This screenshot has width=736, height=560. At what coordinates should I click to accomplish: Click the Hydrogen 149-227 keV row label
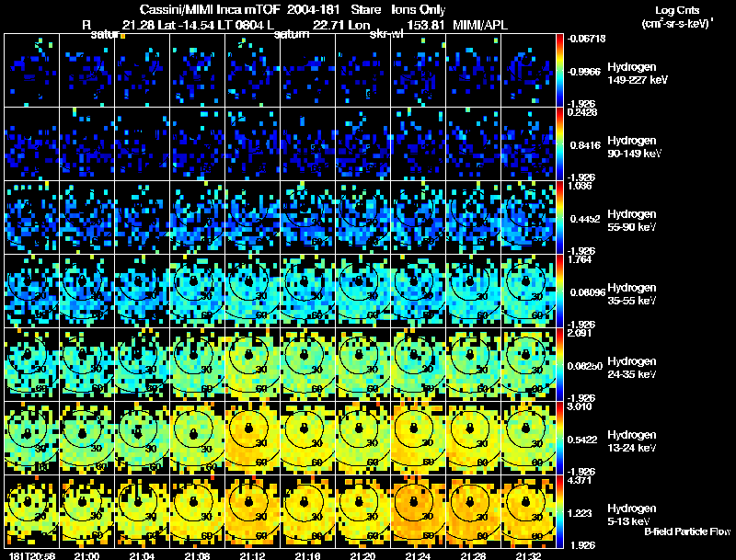pos(637,74)
